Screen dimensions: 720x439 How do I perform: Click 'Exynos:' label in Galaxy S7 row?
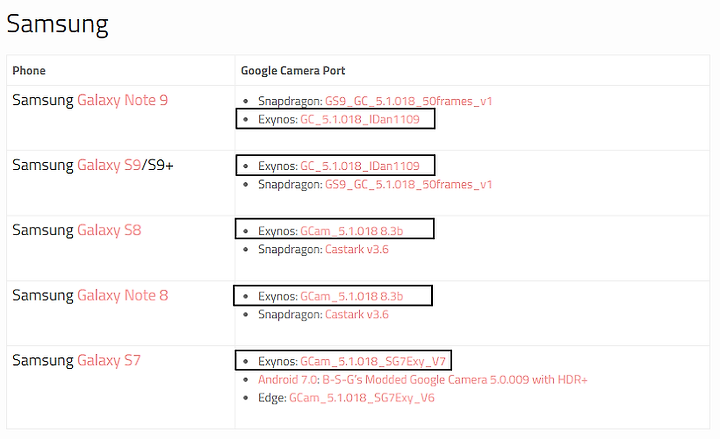[x=278, y=361]
